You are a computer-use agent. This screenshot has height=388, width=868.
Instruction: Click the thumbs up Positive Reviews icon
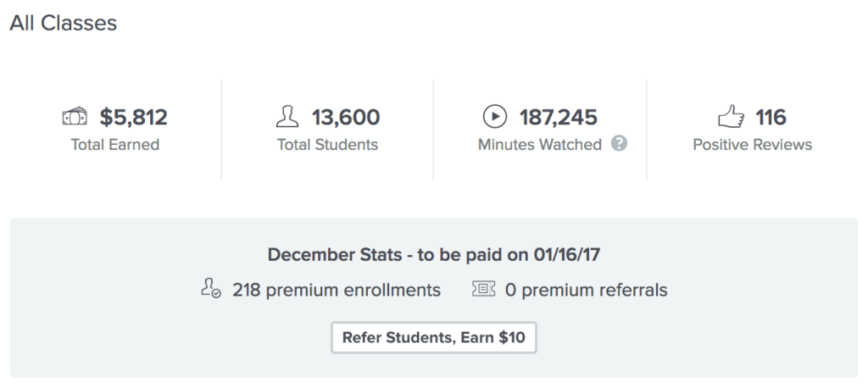[x=731, y=116]
